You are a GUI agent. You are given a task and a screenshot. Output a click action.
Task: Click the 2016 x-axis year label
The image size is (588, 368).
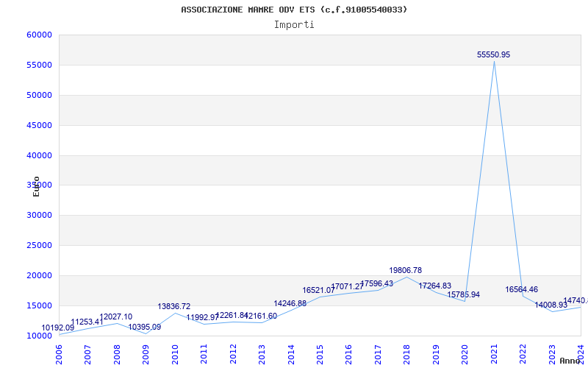pyautogui.click(x=348, y=355)
